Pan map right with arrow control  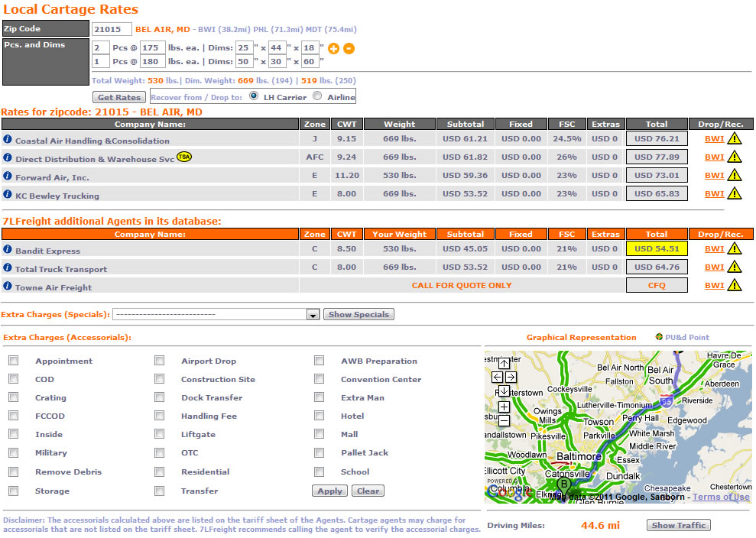coord(511,377)
